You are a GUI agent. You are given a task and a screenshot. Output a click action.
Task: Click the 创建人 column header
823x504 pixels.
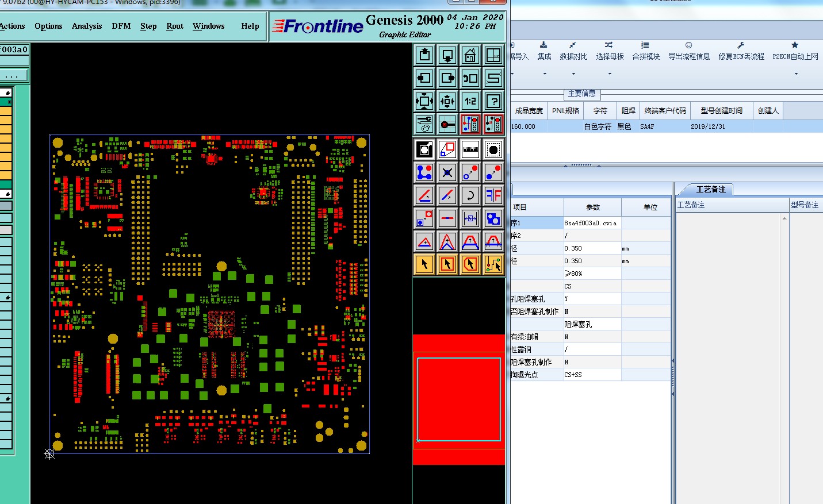click(x=768, y=110)
